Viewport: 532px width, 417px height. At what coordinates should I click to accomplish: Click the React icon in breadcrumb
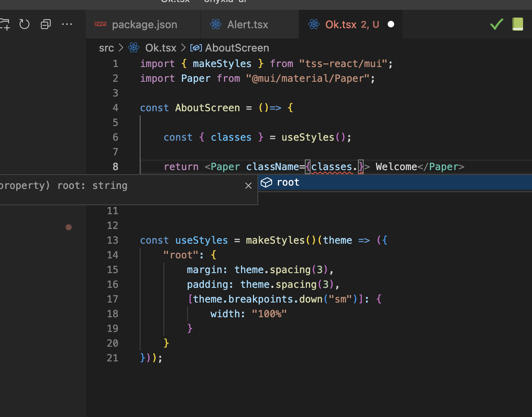(134, 48)
